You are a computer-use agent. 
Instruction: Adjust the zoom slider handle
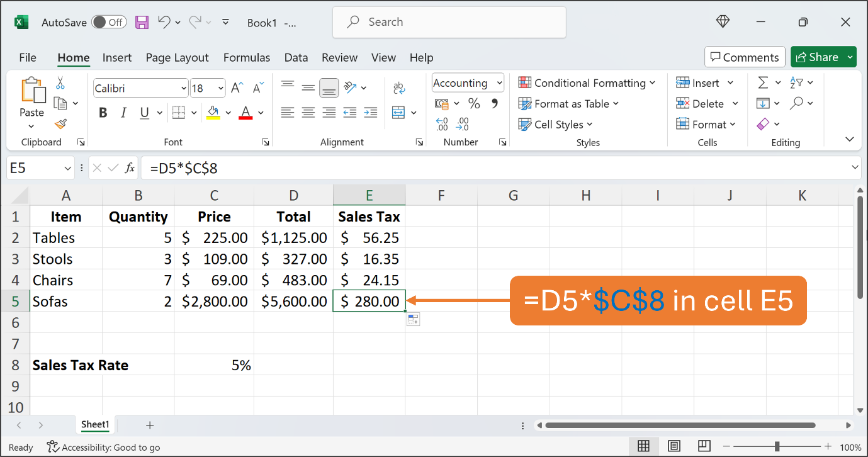click(x=777, y=446)
